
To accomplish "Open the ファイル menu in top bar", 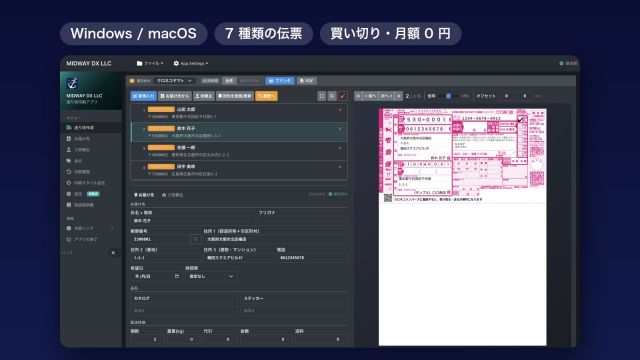I will [x=150, y=63].
